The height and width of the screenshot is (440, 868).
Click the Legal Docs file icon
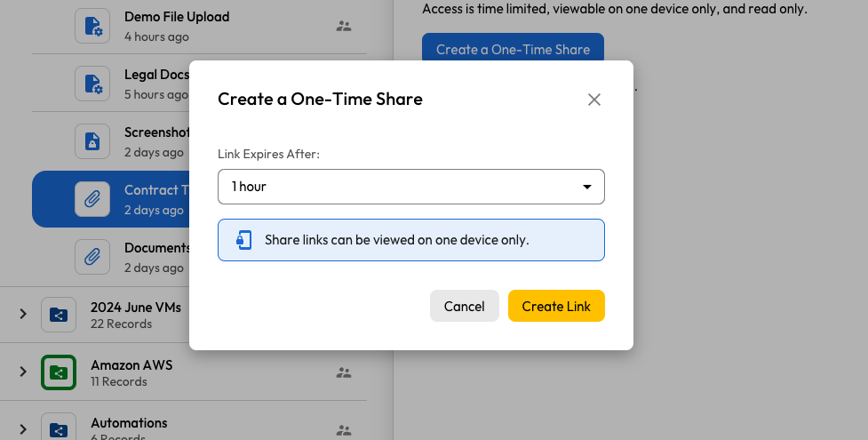pos(92,84)
